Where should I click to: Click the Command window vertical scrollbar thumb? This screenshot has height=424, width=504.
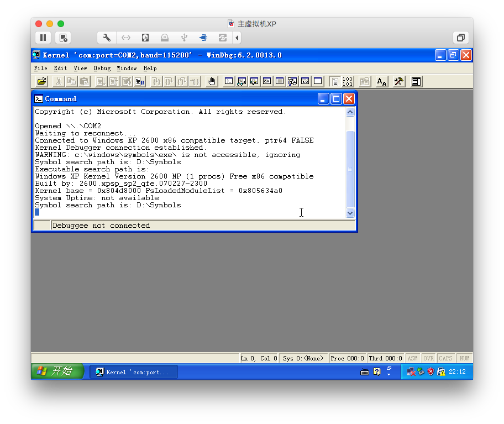click(350, 169)
